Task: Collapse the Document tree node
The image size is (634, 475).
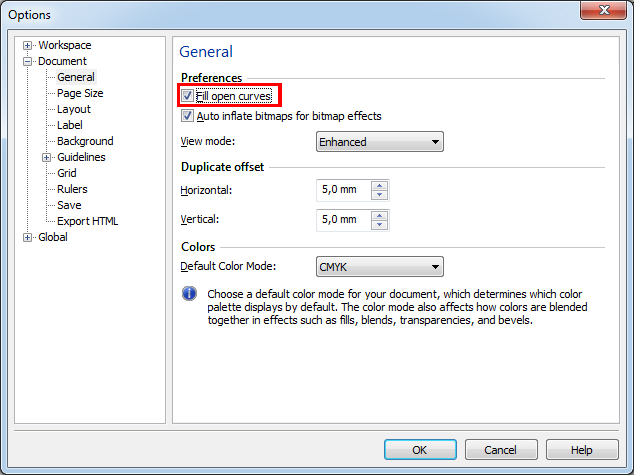Action: tap(27, 61)
